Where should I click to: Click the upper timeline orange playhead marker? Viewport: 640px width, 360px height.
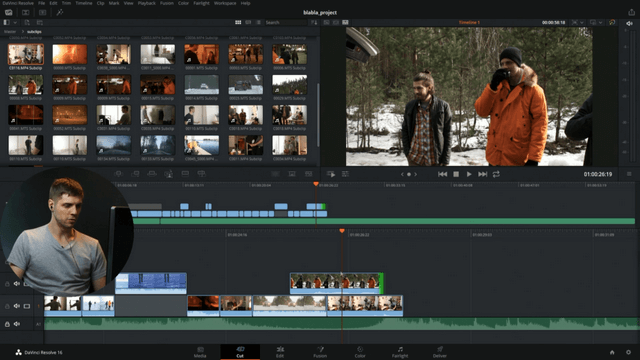pos(316,184)
